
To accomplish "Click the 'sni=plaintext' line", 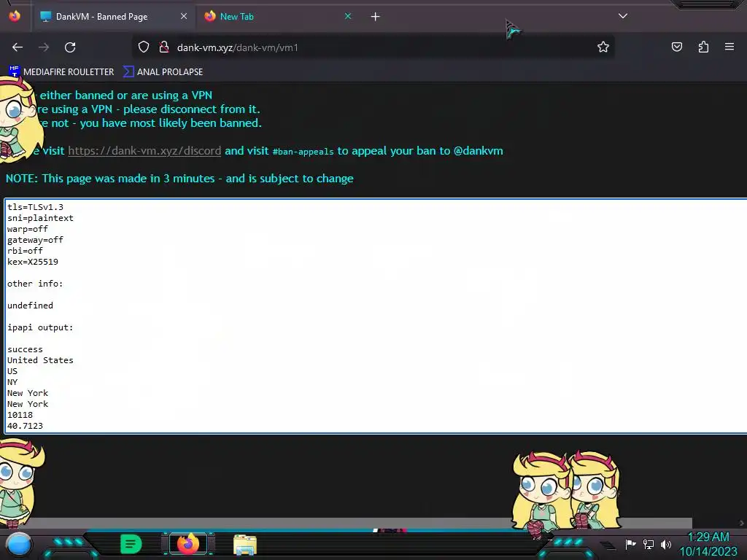I will 41,218.
